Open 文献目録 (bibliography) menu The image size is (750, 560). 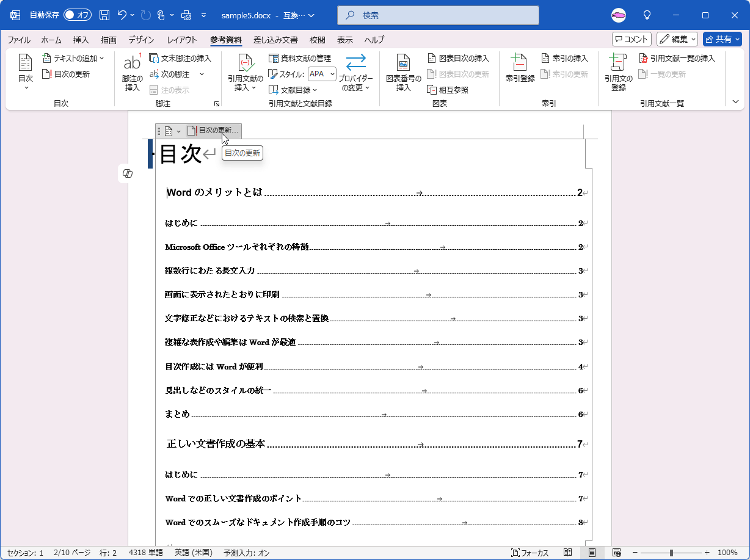(x=293, y=90)
